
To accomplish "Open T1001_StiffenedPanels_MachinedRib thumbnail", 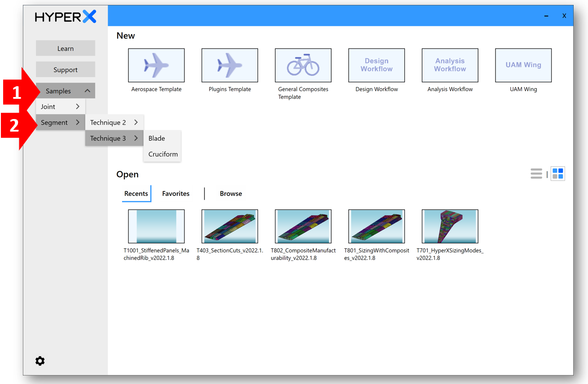I will tap(156, 226).
